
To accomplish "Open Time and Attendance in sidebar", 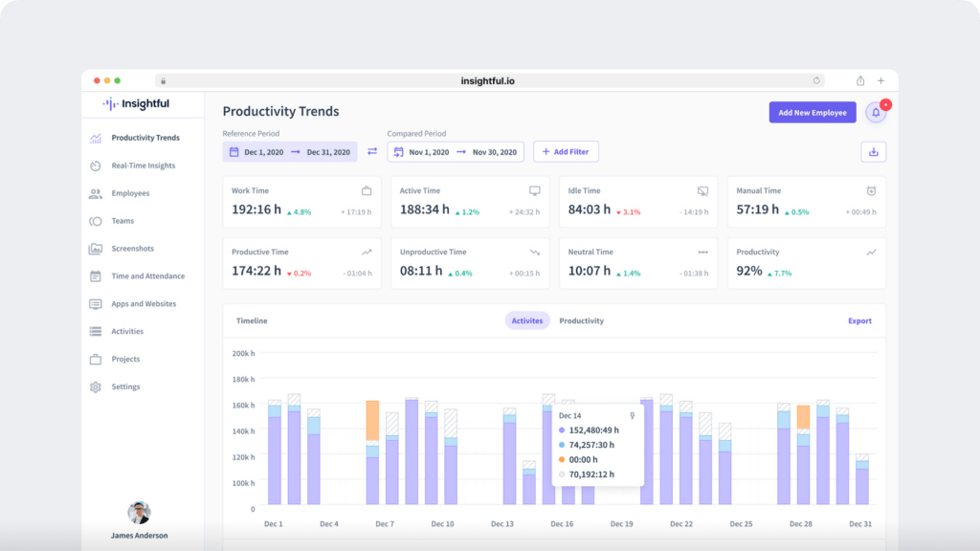I will click(x=148, y=275).
